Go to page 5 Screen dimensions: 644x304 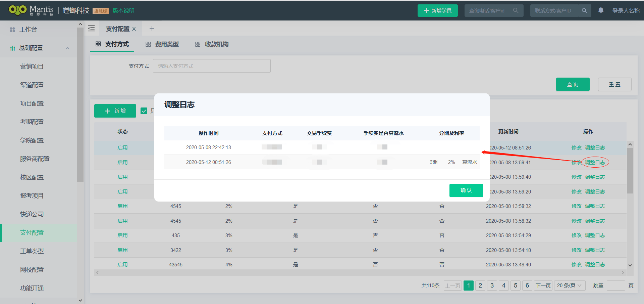tap(516, 286)
